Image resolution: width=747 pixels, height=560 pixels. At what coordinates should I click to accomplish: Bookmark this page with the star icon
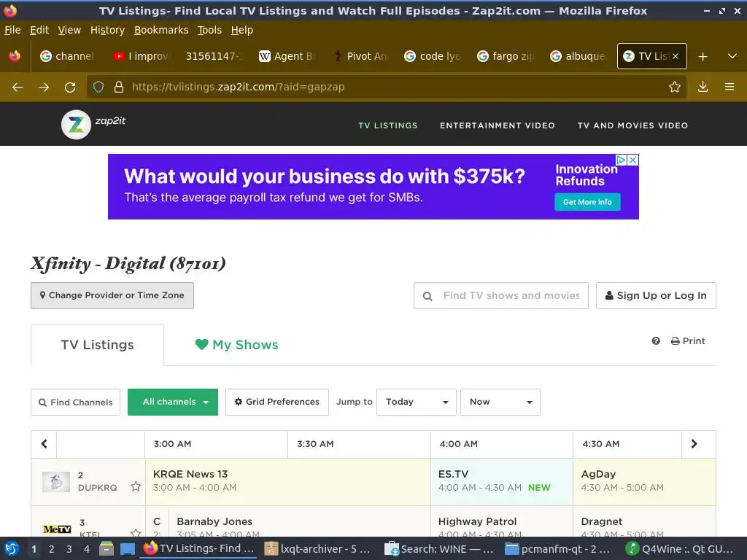click(x=675, y=87)
